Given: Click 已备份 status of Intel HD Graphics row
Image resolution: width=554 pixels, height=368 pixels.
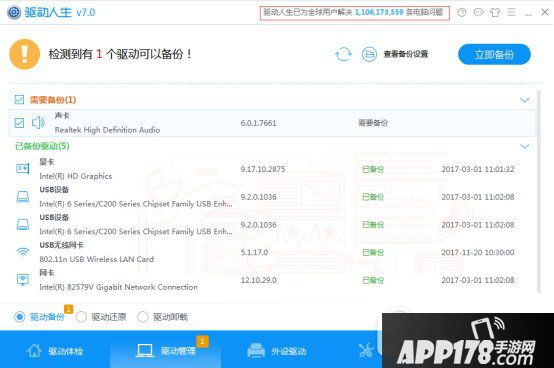Looking at the screenshot, I should [x=373, y=169].
